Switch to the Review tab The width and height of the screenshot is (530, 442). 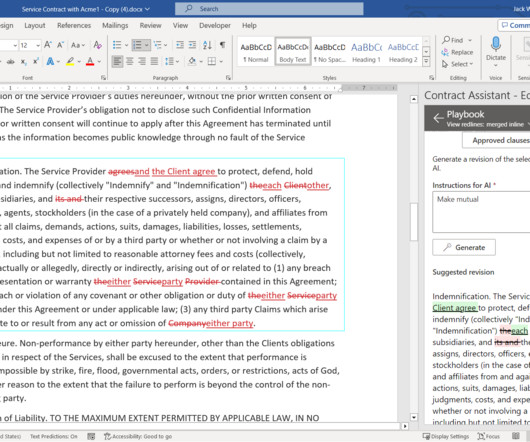pyautogui.click(x=150, y=26)
